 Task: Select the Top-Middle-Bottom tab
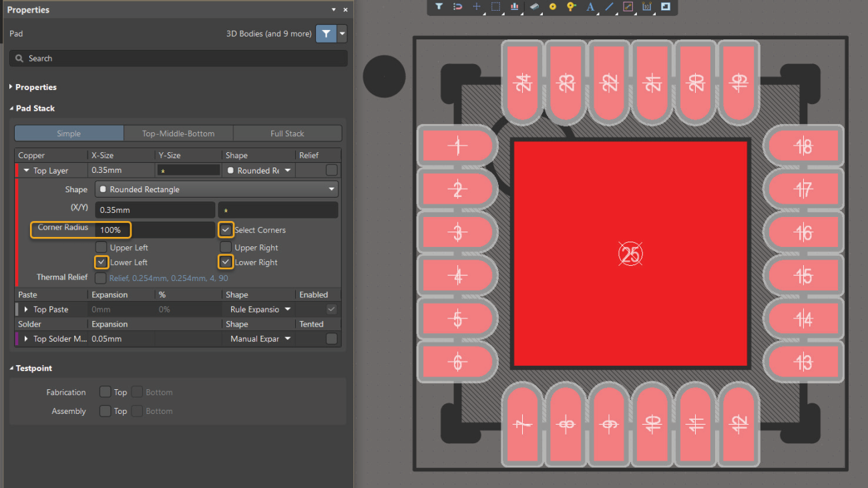pyautogui.click(x=178, y=133)
